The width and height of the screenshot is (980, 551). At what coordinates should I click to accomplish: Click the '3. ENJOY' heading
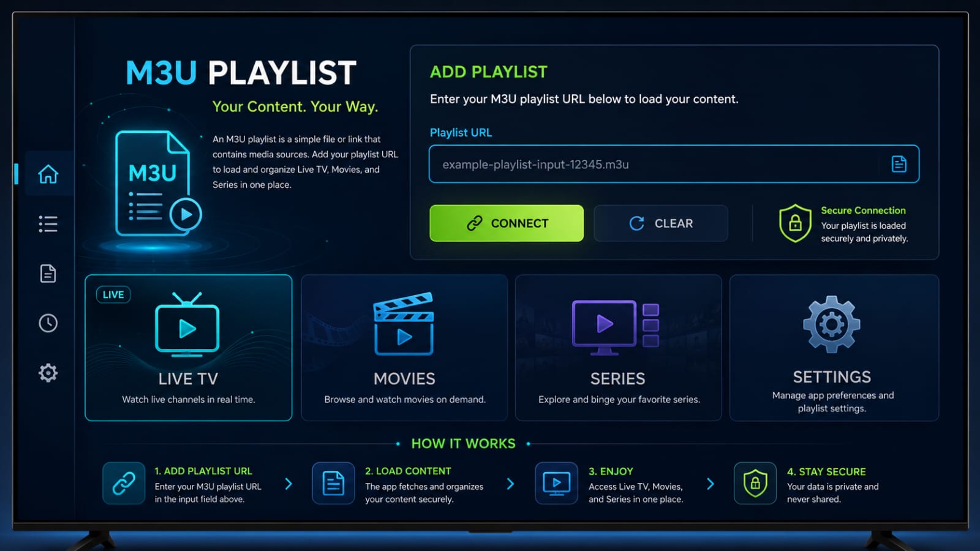611,471
